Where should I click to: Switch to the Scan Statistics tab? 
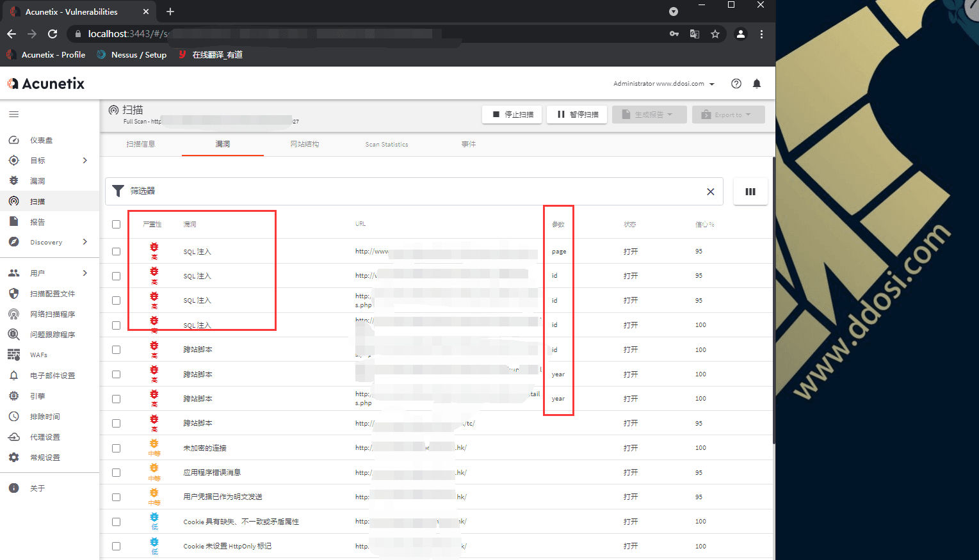click(387, 145)
